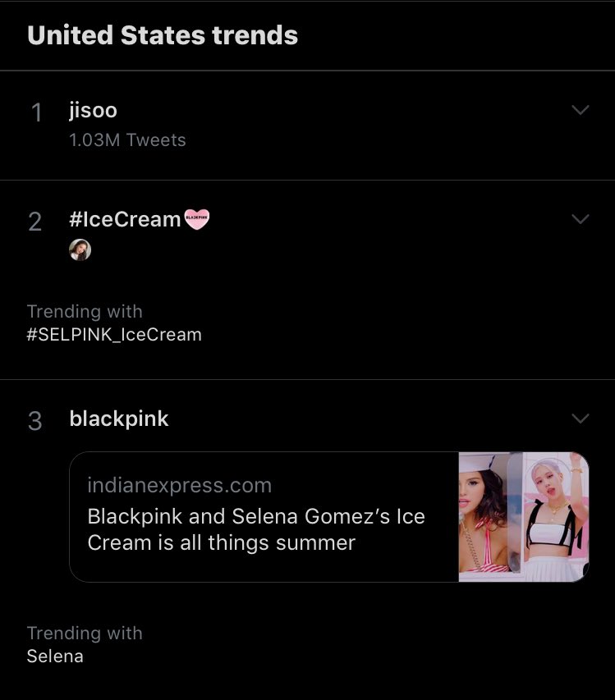
Task: Click Trending with label above Selena
Action: [x=85, y=634]
